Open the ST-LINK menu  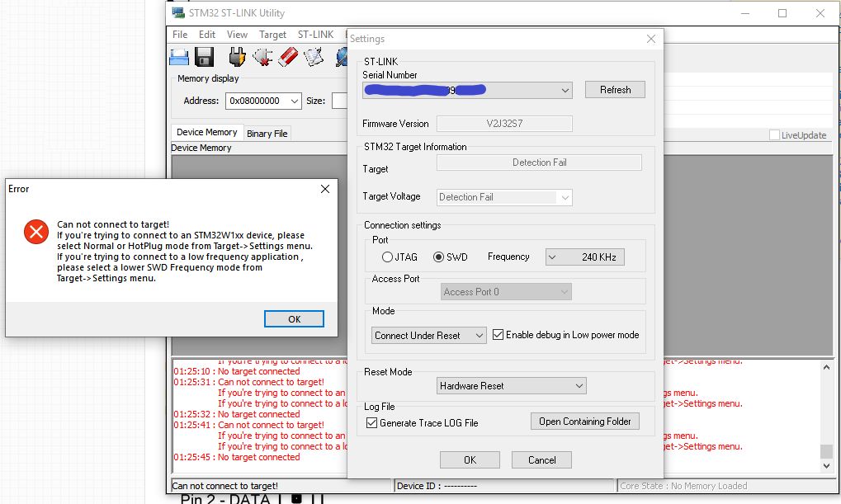click(315, 35)
